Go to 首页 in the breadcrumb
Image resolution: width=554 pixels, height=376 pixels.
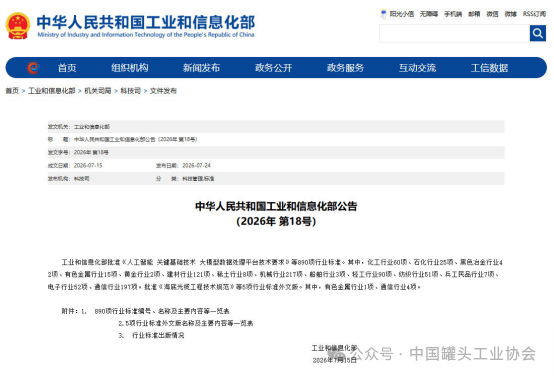pos(12,91)
